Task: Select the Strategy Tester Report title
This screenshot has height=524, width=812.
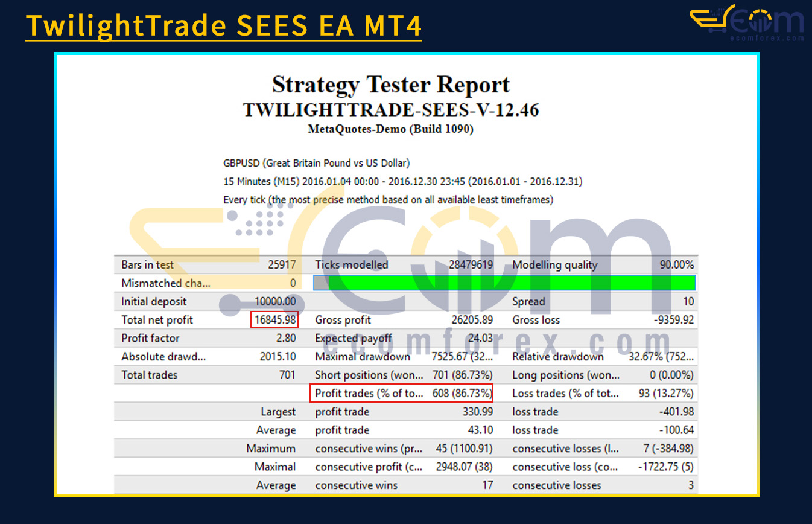Action: [391, 85]
